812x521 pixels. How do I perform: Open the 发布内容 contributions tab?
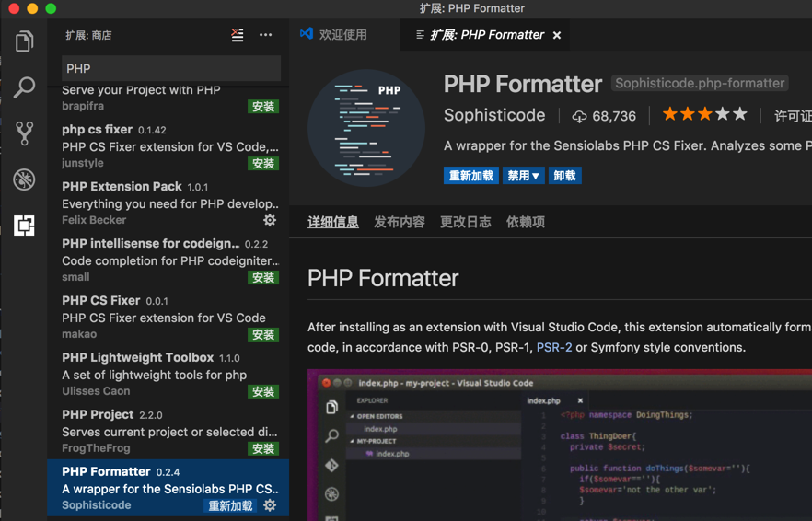(x=400, y=222)
